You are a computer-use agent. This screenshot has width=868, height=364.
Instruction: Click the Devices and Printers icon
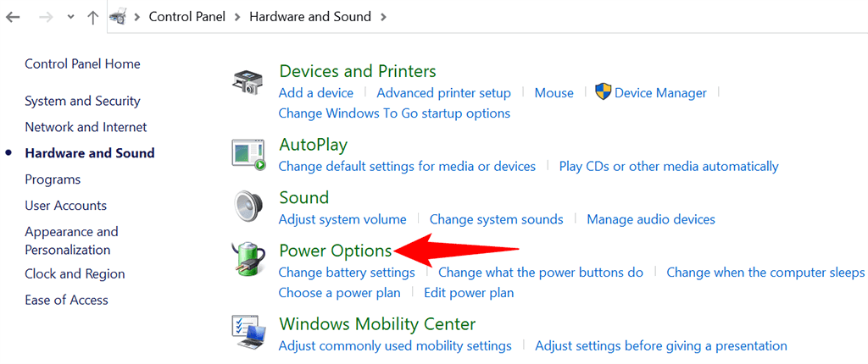(x=249, y=81)
